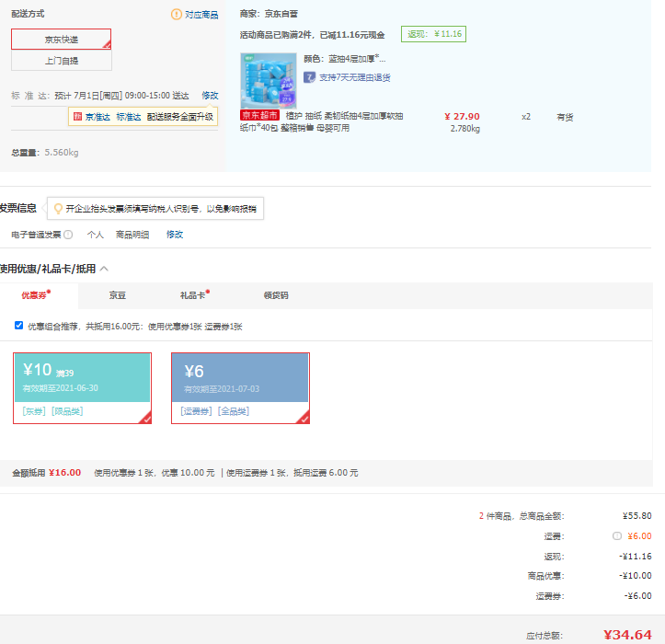Viewport: 665px width, 644px height.
Task: Click the 颜色：蓝抽4层加厚 attribute text
Action: point(344,59)
